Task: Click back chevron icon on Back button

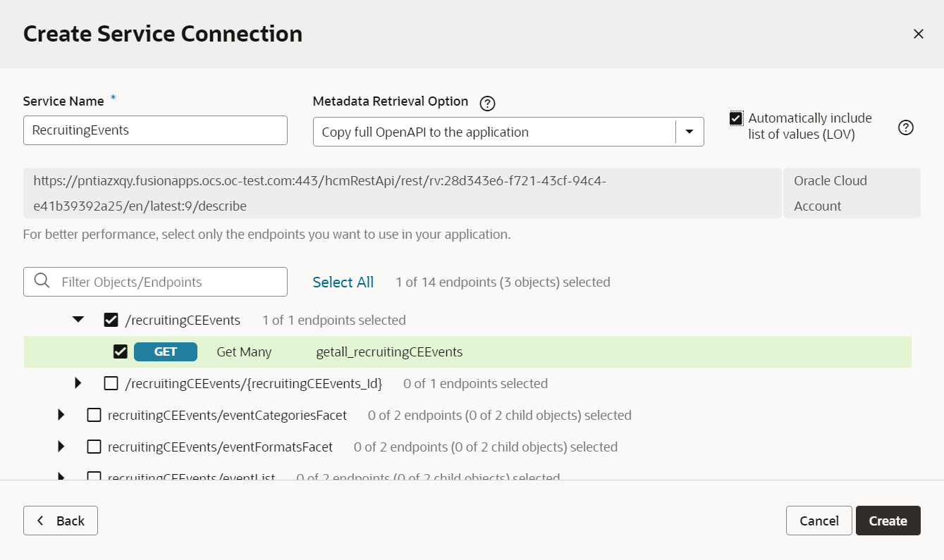Action: 41,520
